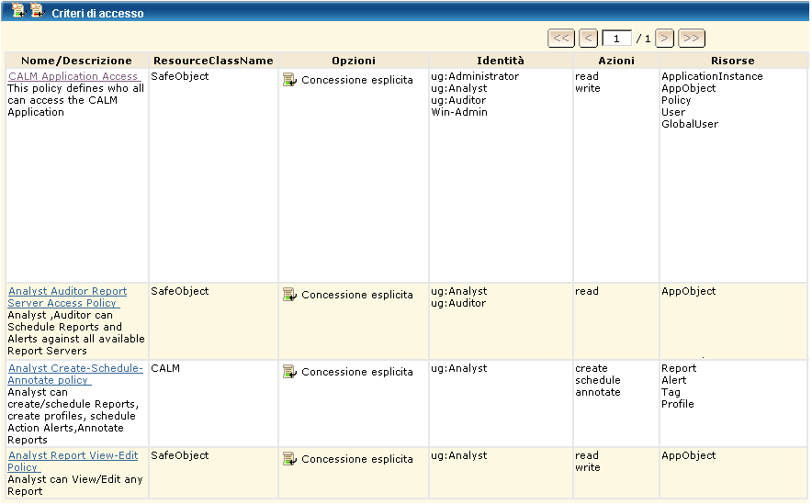Click the 'schedule' action entry
Image resolution: width=812 pixels, height=504 pixels.
598,380
